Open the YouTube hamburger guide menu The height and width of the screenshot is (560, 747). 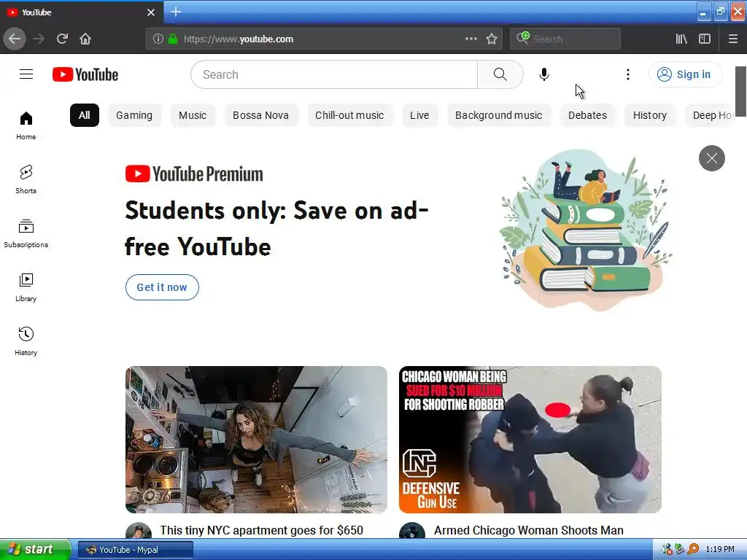click(26, 74)
